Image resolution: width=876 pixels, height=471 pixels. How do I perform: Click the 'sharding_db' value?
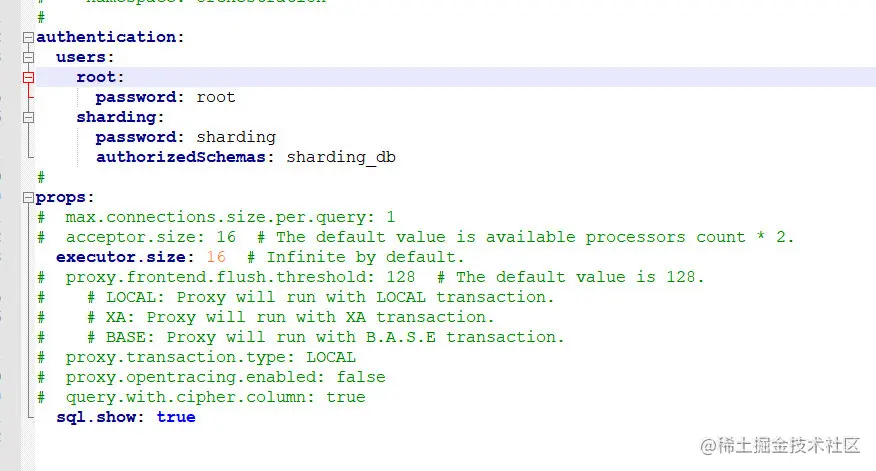click(341, 158)
